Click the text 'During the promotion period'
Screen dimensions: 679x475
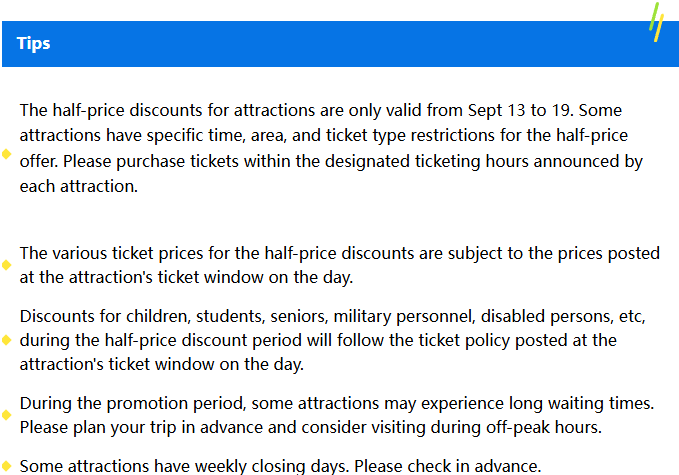[x=133, y=403]
